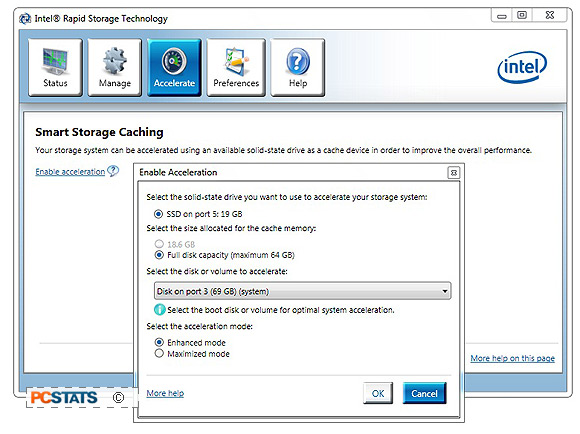580x434 pixels.
Task: Confirm with the OK button
Action: click(378, 393)
